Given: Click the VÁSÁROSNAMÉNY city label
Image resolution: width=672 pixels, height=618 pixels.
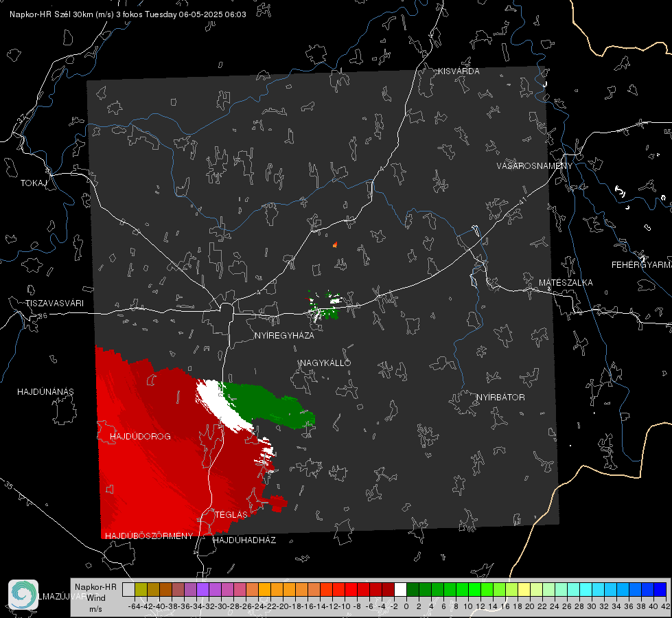Looking at the screenshot, I should coord(535,165).
